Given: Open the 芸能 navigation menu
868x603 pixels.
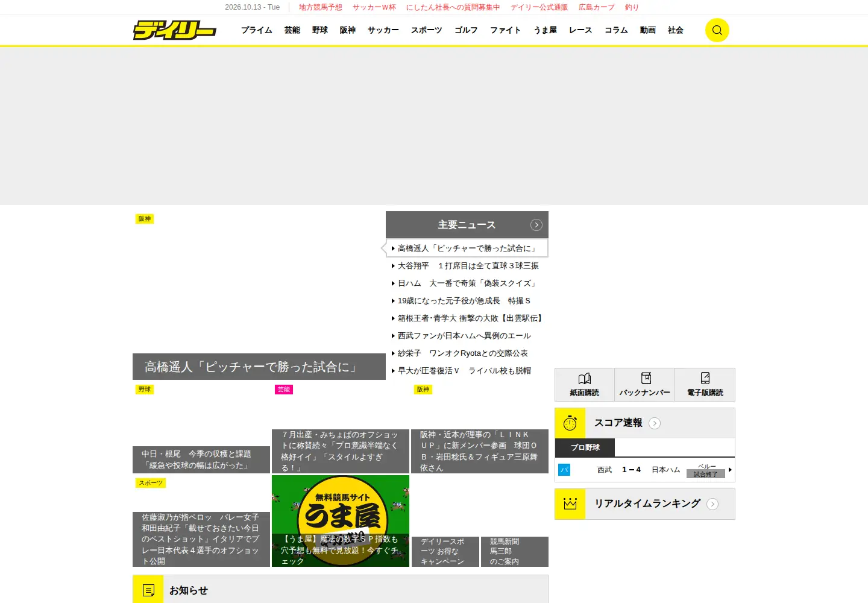Looking at the screenshot, I should [x=292, y=30].
